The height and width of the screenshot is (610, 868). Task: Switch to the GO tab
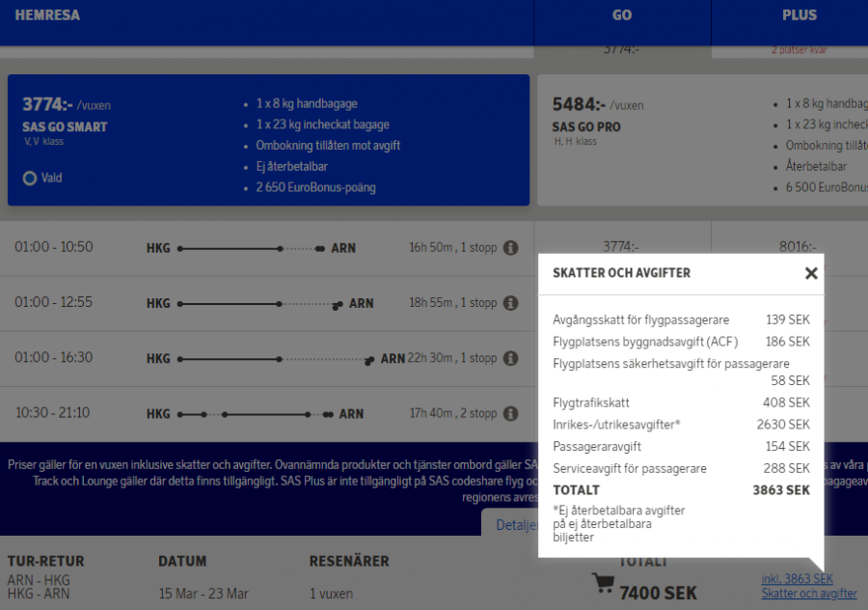[621, 15]
